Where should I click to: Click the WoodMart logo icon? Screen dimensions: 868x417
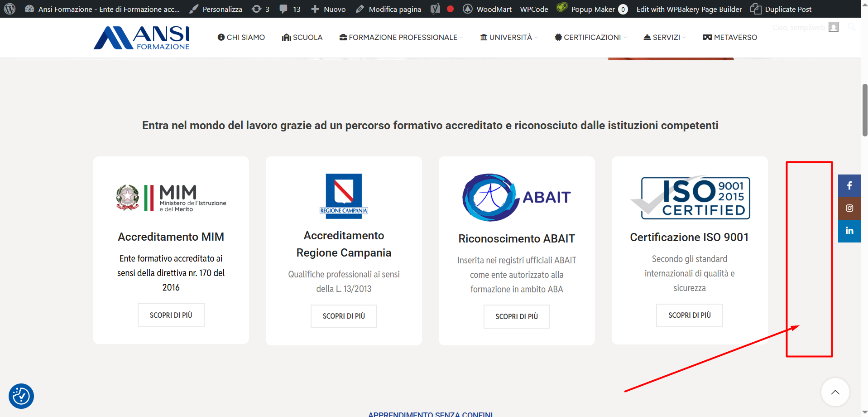tap(468, 9)
